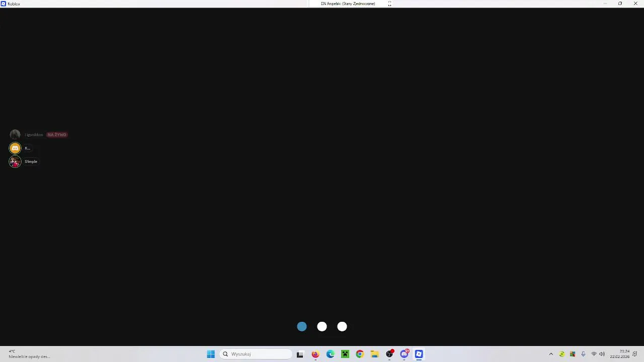Click the blue loading dot
Viewport: 644px width, 362px height.
(302, 327)
